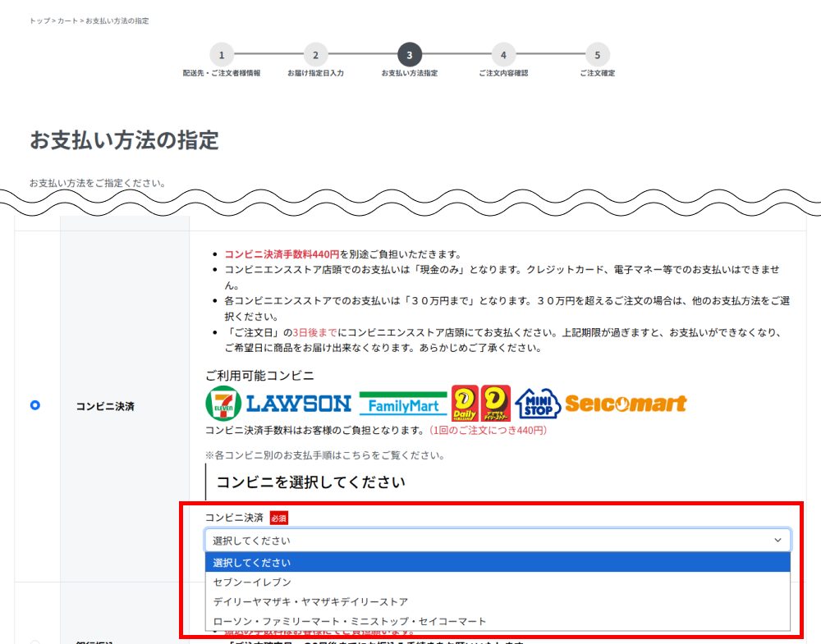821x644 pixels.
Task: Choose セブンーイレブン from the dropdown list
Action: point(497,582)
